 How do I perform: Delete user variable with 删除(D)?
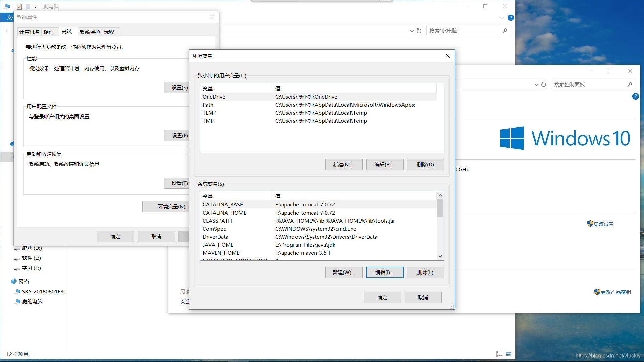pyautogui.click(x=425, y=164)
